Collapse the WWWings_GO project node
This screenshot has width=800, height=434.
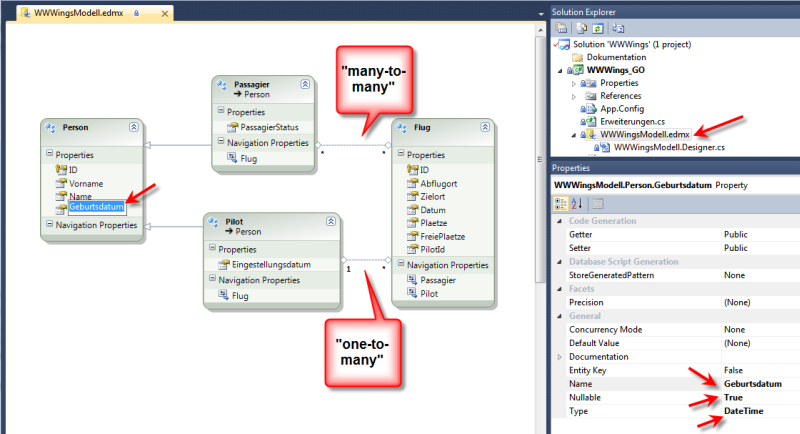point(560,71)
